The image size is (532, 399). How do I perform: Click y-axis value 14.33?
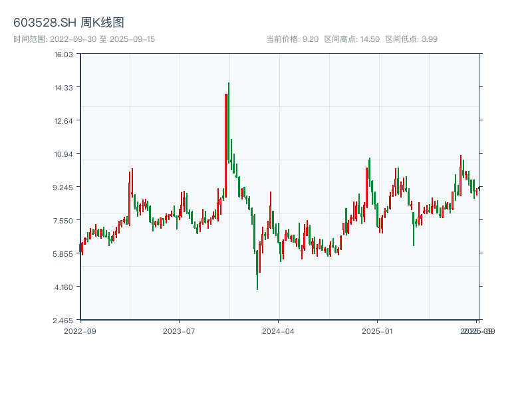[63, 88]
